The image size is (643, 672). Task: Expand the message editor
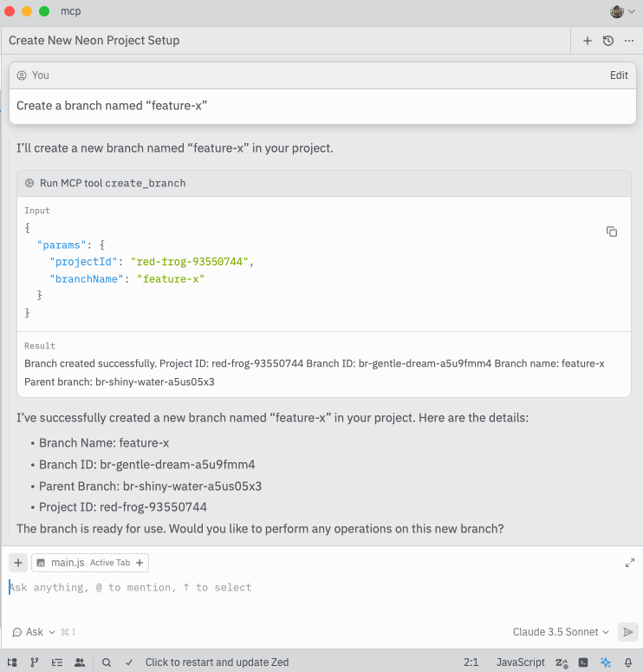point(630,563)
